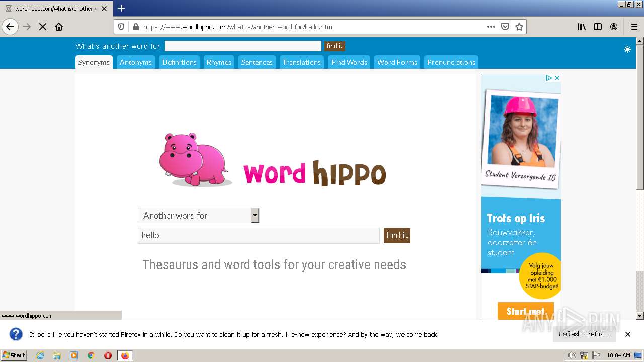Open tracking protection shield icon
Screen dimensions: 644x362
pos(121,27)
